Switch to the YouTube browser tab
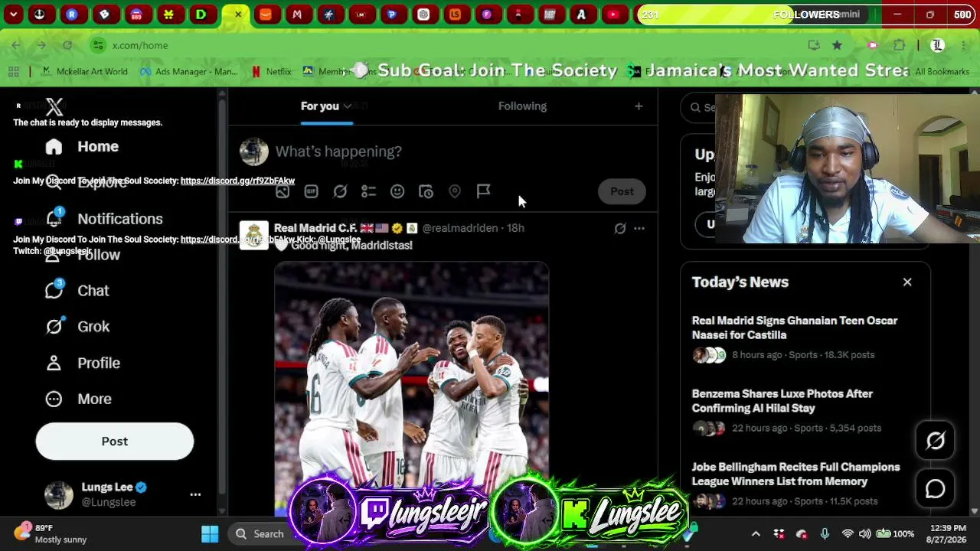Screen dimensions: 980x551 click(613, 15)
